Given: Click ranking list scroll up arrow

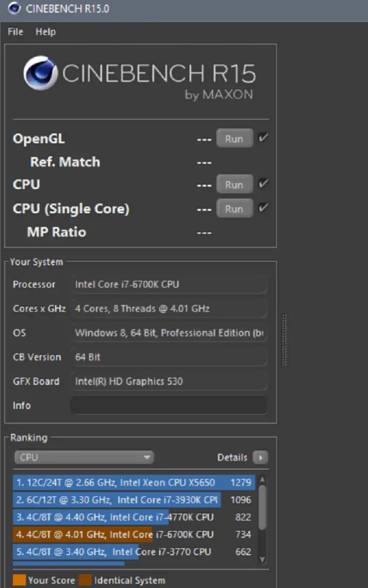Looking at the screenshot, I should 262,479.
